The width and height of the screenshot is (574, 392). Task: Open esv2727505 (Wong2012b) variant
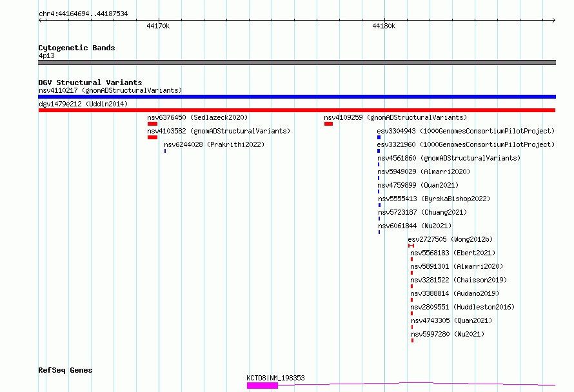pos(450,239)
